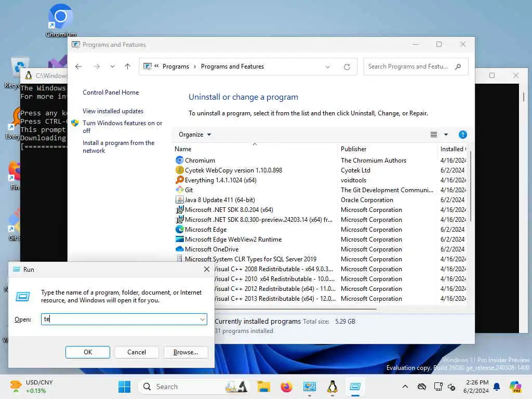The image size is (532, 399).
Task: Open Programs and Features help
Action: click(x=462, y=135)
